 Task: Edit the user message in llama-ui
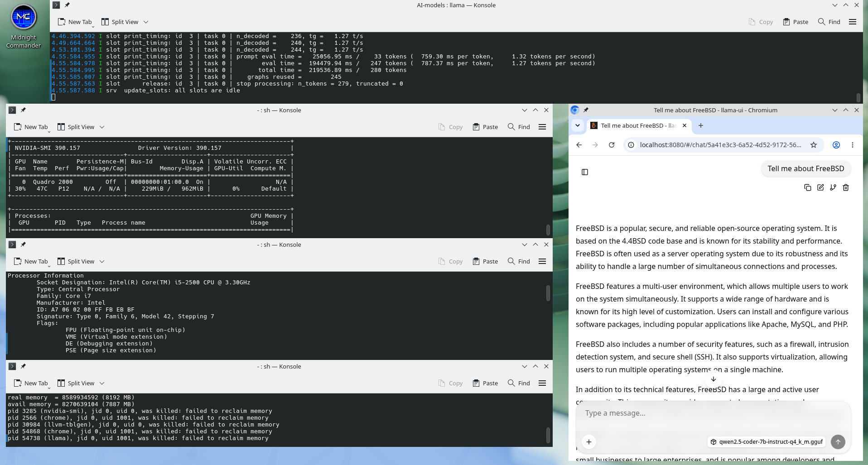(820, 187)
